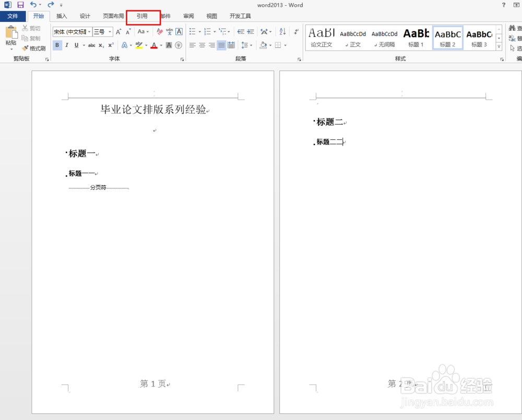Apply the 标题 1 style
This screenshot has height=420, width=522.
(x=416, y=37)
